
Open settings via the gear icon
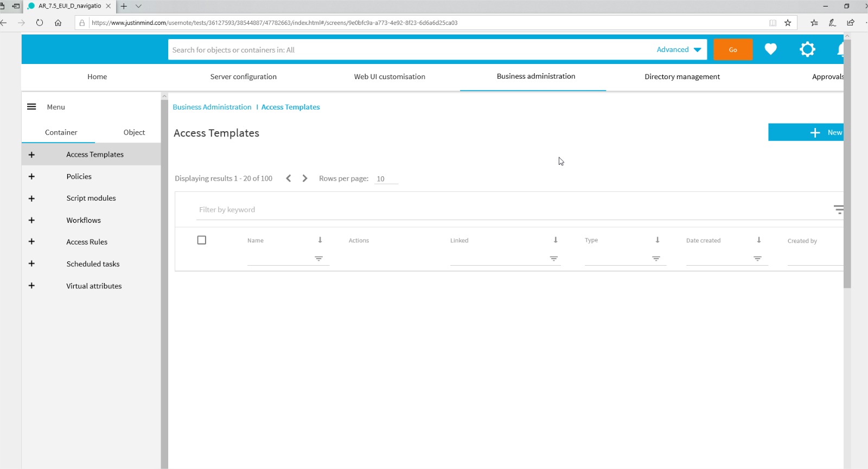[x=807, y=49]
